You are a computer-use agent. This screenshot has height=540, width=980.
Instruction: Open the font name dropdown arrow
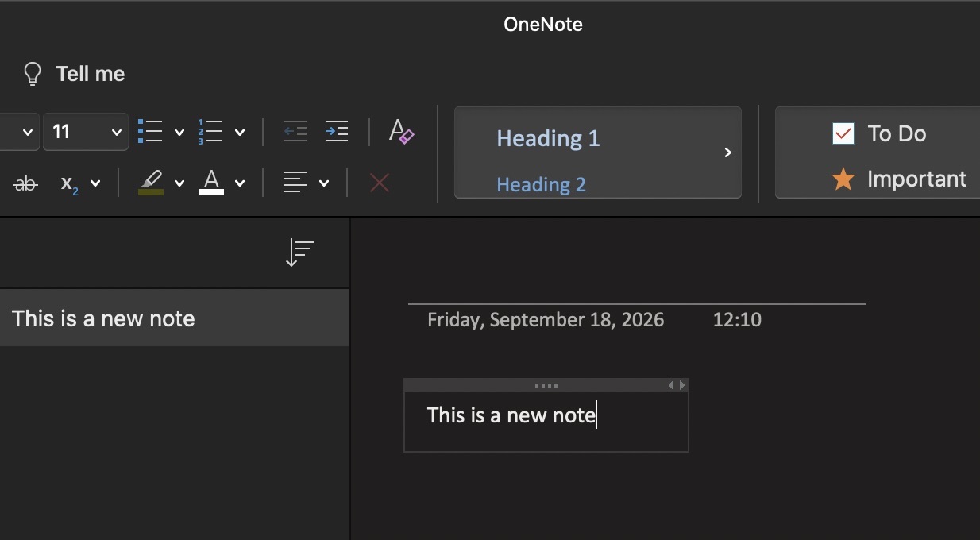coord(27,133)
